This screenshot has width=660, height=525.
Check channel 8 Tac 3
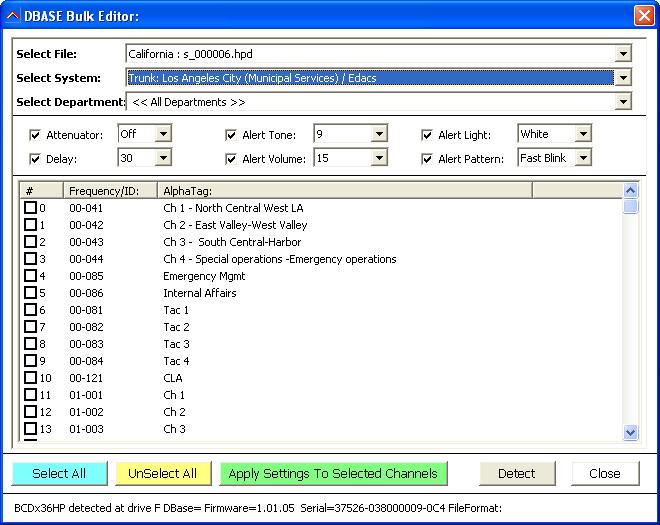(x=30, y=344)
